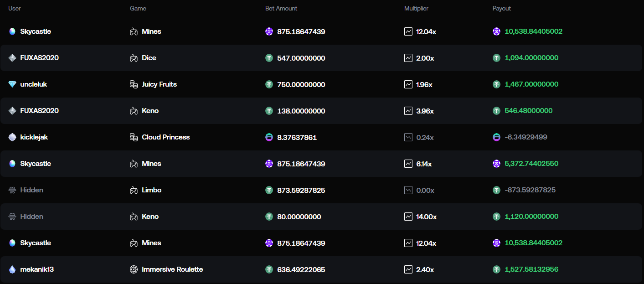The height and width of the screenshot is (284, 644).
Task: Click the Multiplier column header
Action: pos(416,9)
